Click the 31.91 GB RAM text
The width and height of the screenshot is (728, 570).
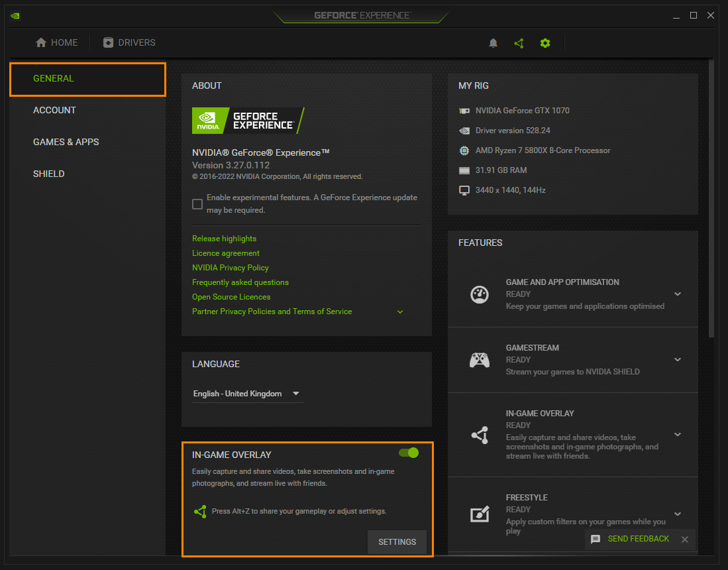tap(501, 170)
